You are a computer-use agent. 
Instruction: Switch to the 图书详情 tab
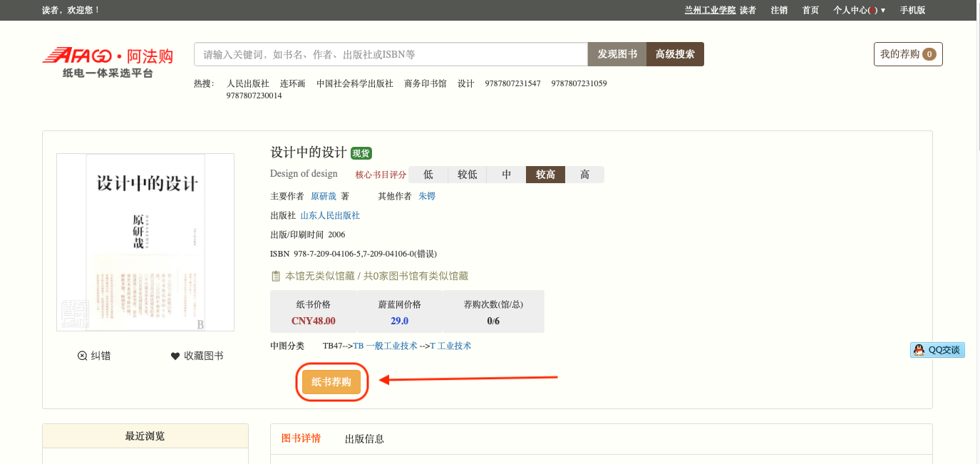(301, 438)
